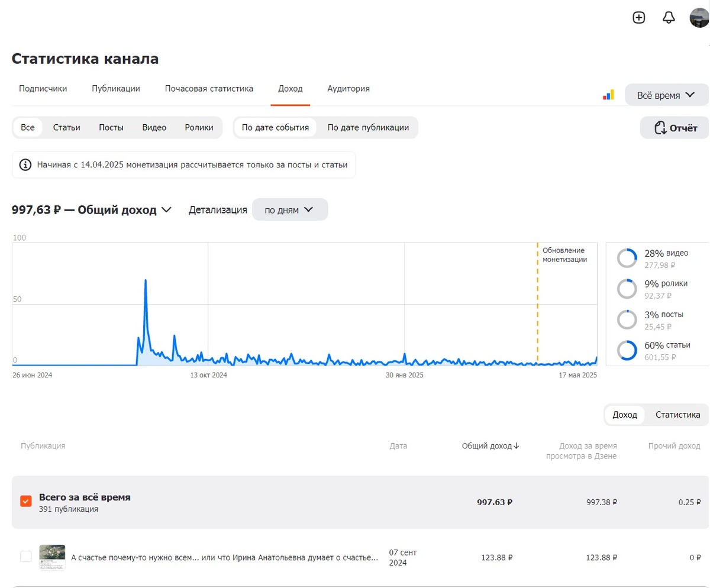The height and width of the screenshot is (588, 710).
Task: Download the 'Отчёт' report
Action: pyautogui.click(x=674, y=128)
